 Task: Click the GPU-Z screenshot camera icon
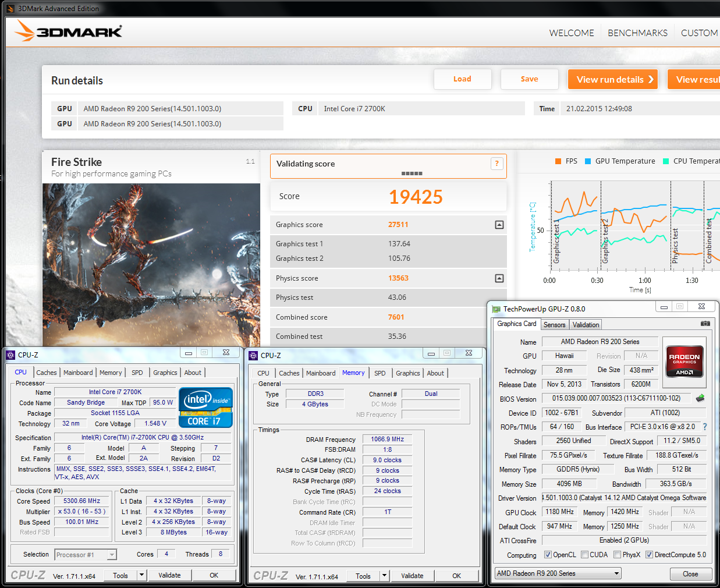click(705, 324)
